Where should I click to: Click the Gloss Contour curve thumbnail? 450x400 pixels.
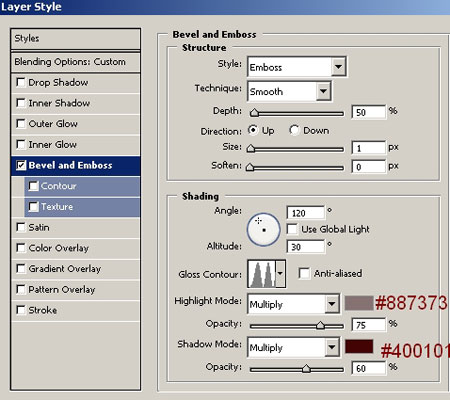pyautogui.click(x=262, y=274)
